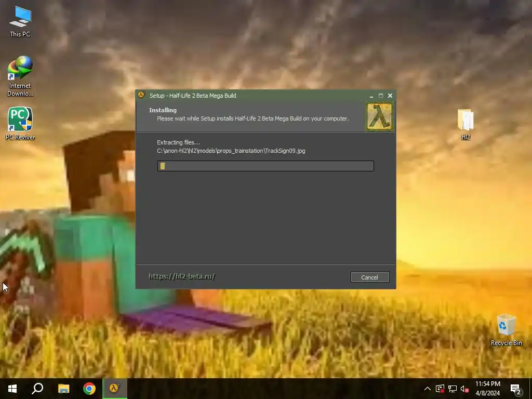Click the 'Installing' heading

click(163, 110)
